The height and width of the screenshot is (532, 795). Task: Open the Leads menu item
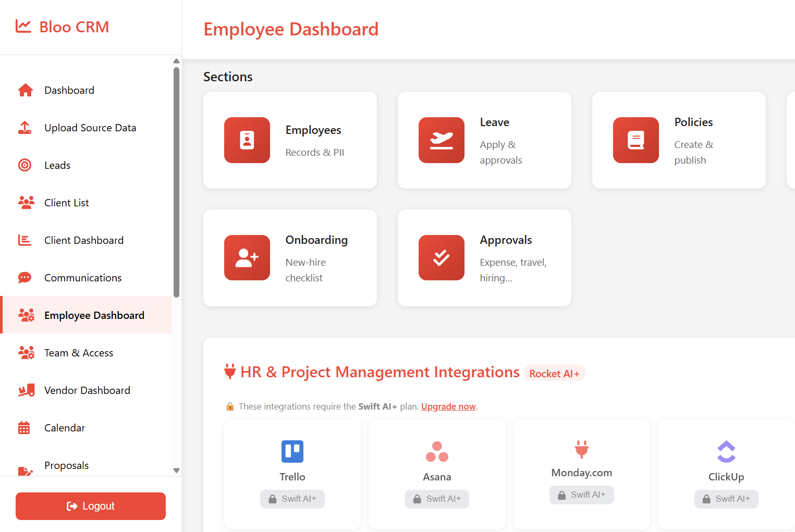click(87, 165)
